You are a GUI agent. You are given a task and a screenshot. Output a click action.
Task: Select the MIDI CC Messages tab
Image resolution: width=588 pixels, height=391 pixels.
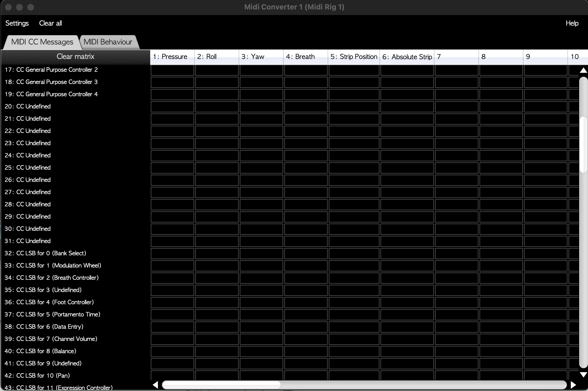[42, 42]
